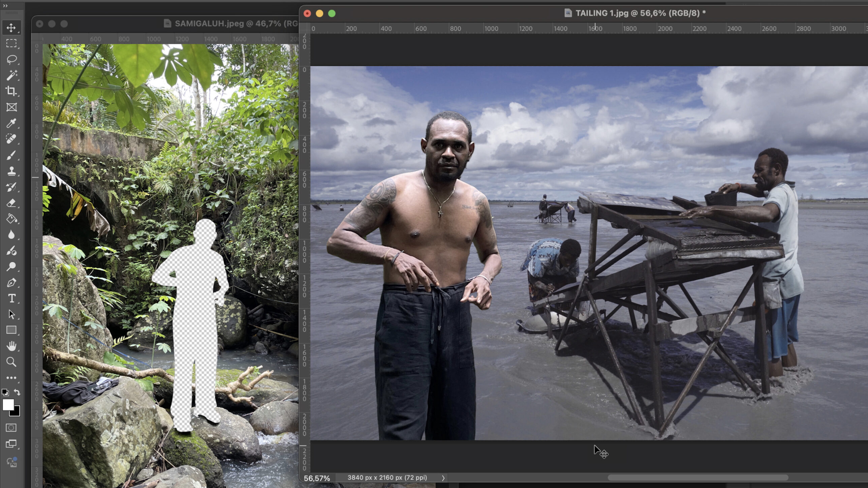This screenshot has height=488, width=868.
Task: Select the Crop tool
Action: coord(11,91)
